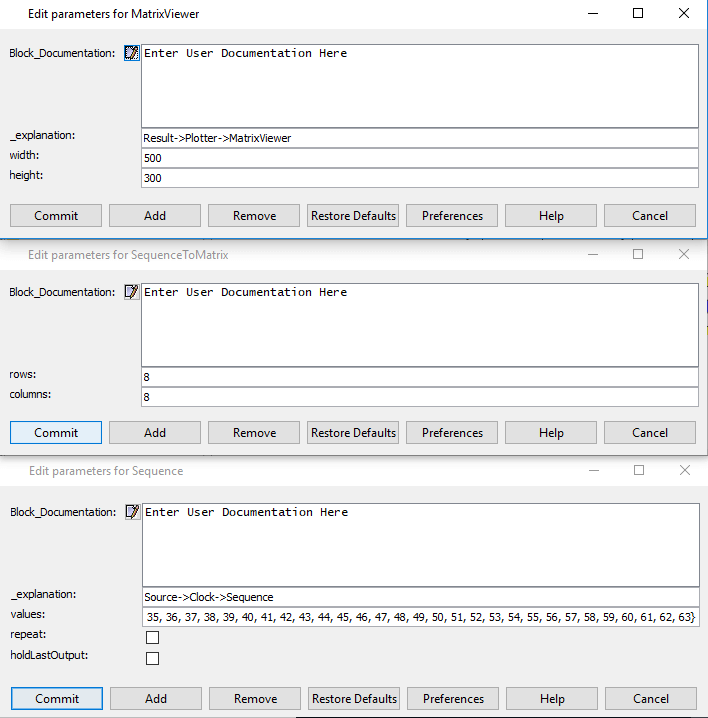Click documentation edit icon in MatrixViewer dialog
Viewport: 708px width, 718px height.
pyautogui.click(x=131, y=53)
